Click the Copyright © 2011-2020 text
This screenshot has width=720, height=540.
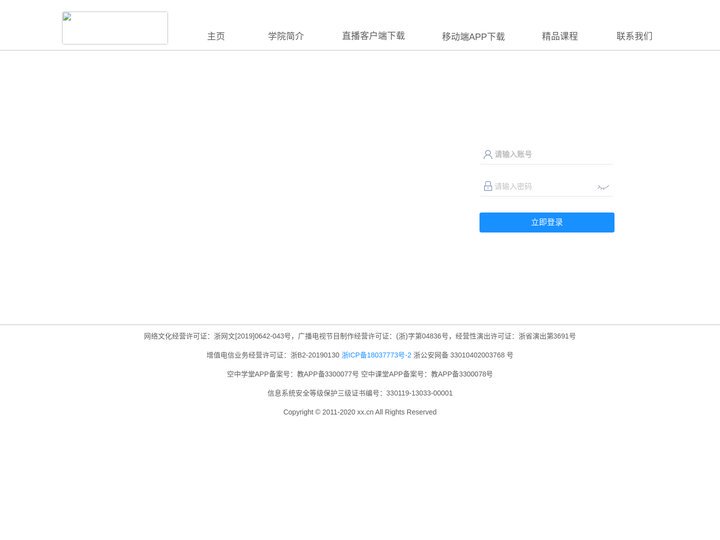(360, 412)
